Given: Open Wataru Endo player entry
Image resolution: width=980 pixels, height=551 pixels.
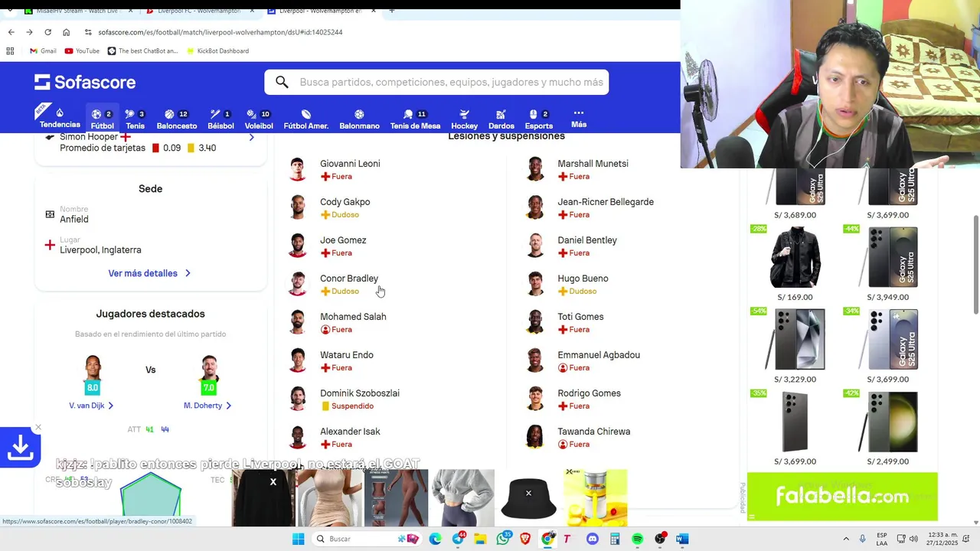Looking at the screenshot, I should point(346,355).
